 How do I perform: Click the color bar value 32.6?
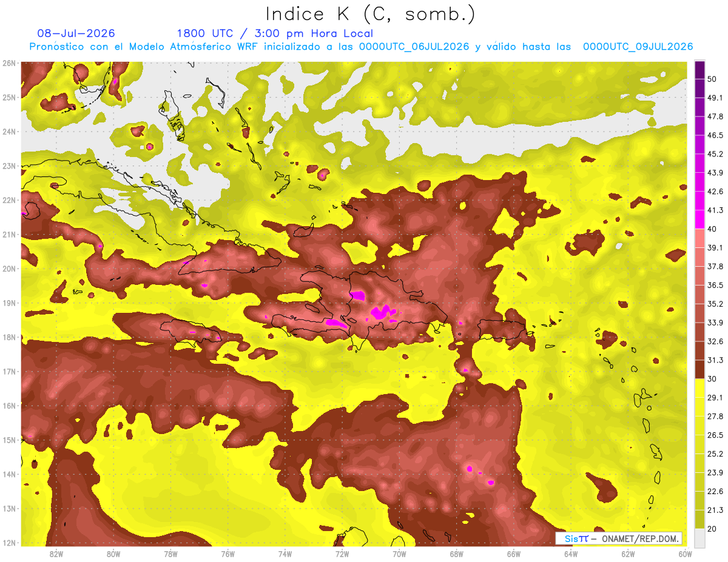point(715,341)
